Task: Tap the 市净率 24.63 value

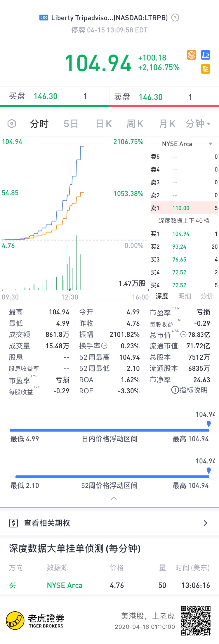Action: click(x=202, y=380)
